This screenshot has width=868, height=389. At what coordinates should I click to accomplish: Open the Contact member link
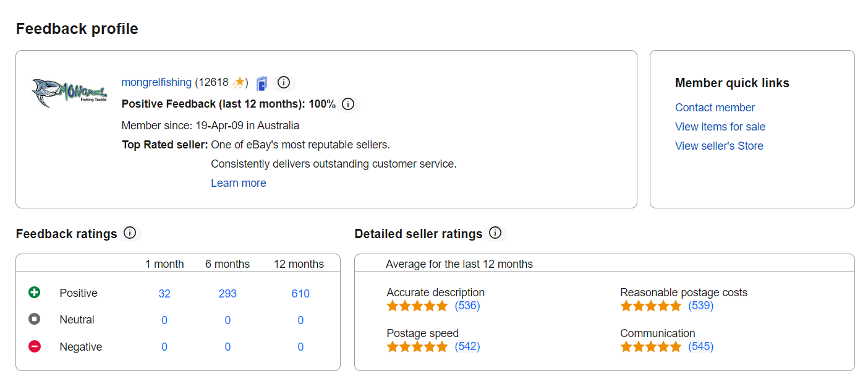coord(715,108)
